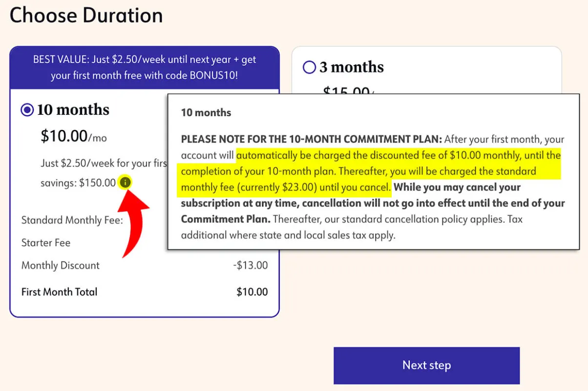Click the yellow highlighted charge disclosure text
The width and height of the screenshot is (588, 391).
(x=371, y=172)
